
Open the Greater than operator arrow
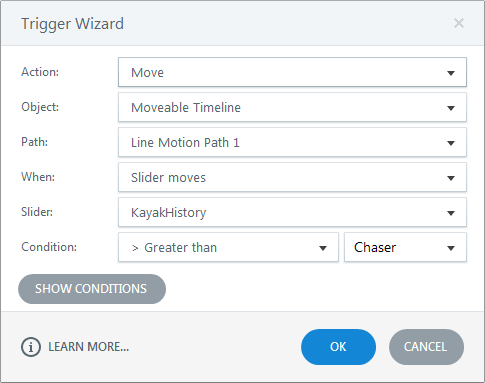[x=322, y=248]
